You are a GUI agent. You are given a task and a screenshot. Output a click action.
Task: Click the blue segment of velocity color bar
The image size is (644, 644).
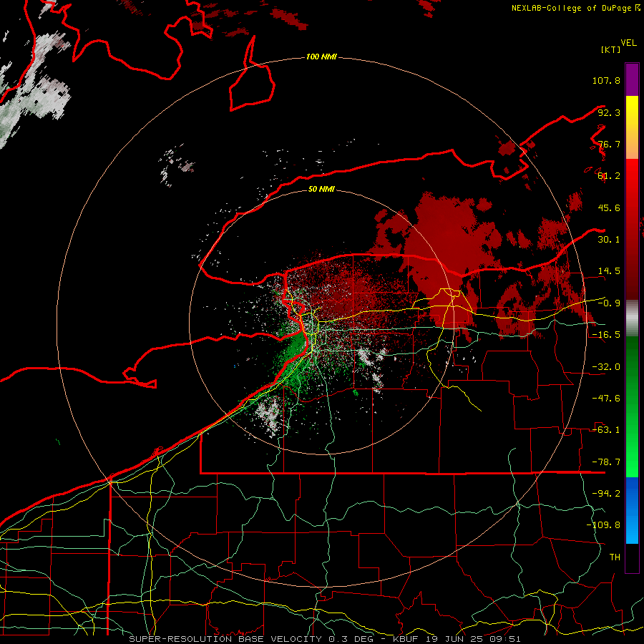coord(632,510)
